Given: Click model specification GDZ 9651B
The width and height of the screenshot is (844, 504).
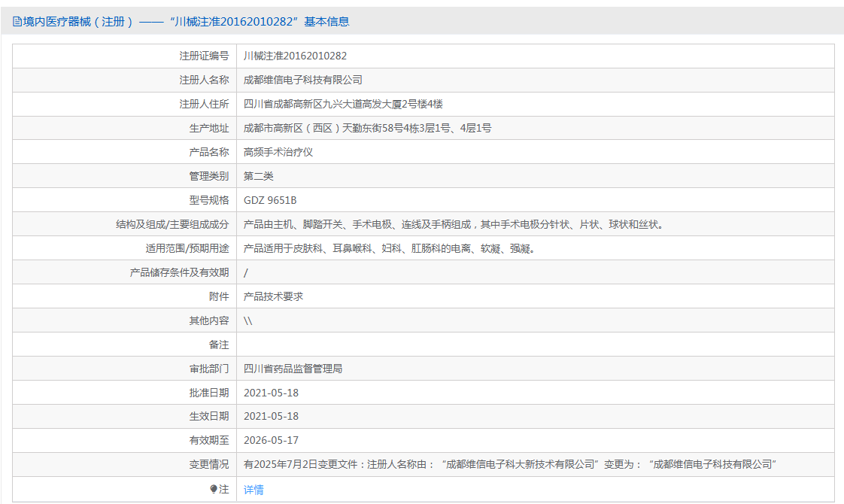Looking at the screenshot, I should [269, 200].
